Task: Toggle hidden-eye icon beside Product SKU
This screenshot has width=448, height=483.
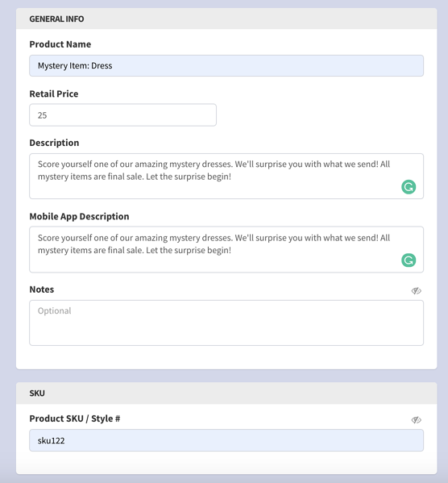Action: [416, 419]
